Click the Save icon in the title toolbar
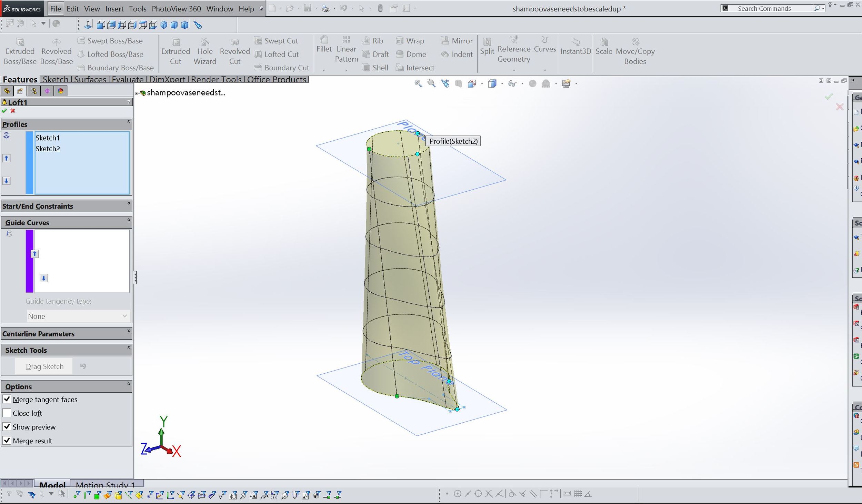Image resolution: width=862 pixels, height=504 pixels. click(x=308, y=8)
